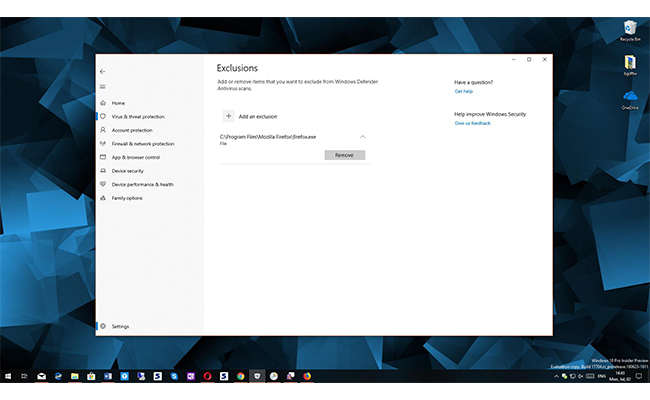This screenshot has height=400, width=650.
Task: Open the Windows Start menu
Action: (x=8, y=376)
